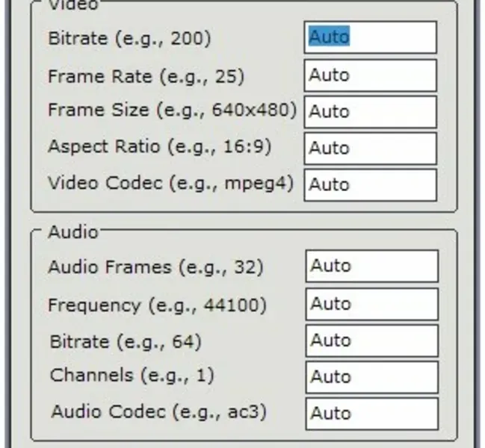The width and height of the screenshot is (485, 448).
Task: Click the "Video Codec (e.g., mpeg4)" label
Action: click(170, 183)
